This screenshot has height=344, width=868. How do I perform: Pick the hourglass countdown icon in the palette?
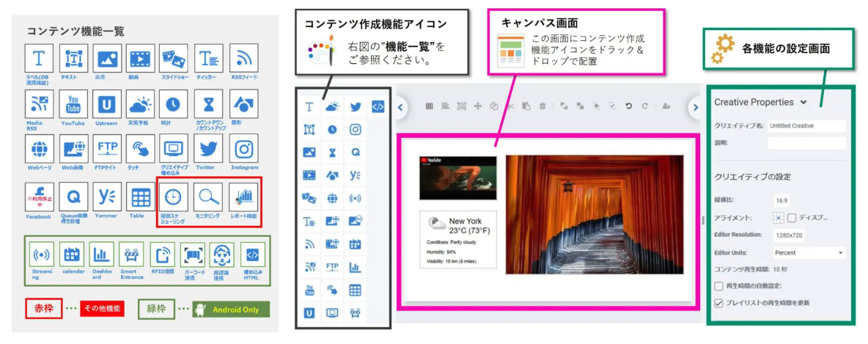(332, 153)
